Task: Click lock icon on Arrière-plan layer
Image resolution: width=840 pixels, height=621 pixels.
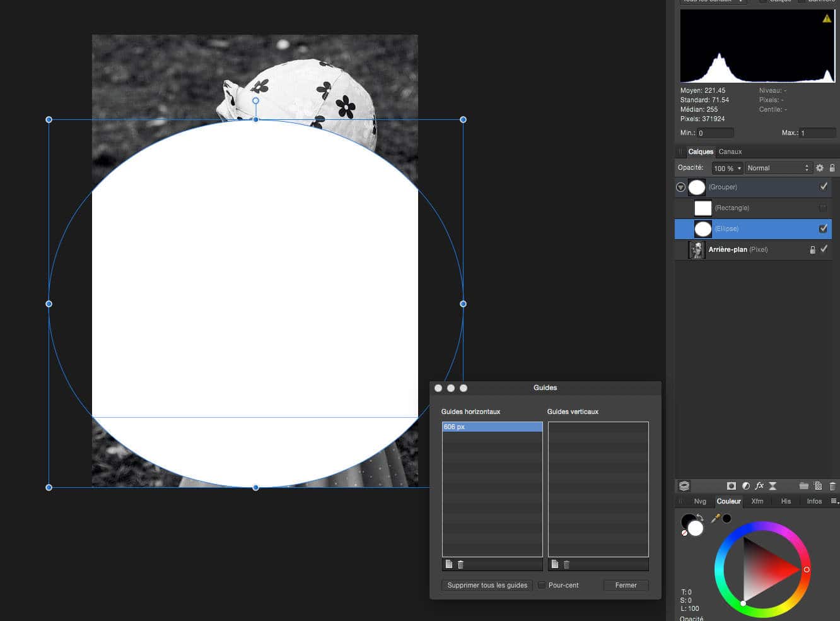Action: click(812, 250)
